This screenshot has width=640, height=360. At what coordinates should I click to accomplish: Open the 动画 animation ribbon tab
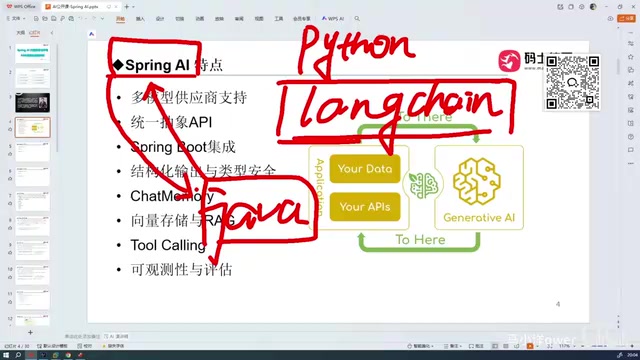click(x=200, y=19)
